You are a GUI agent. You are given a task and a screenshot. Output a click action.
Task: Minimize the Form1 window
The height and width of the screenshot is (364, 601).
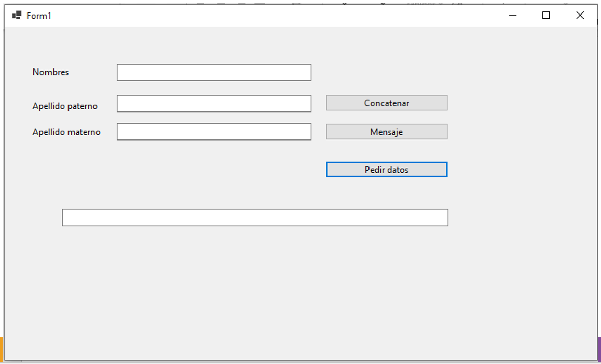(512, 16)
